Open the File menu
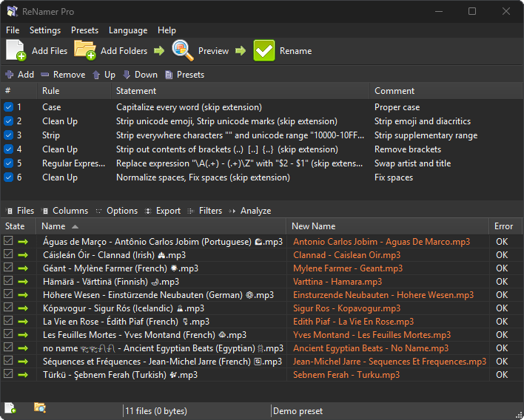The image size is (524, 420). (13, 30)
